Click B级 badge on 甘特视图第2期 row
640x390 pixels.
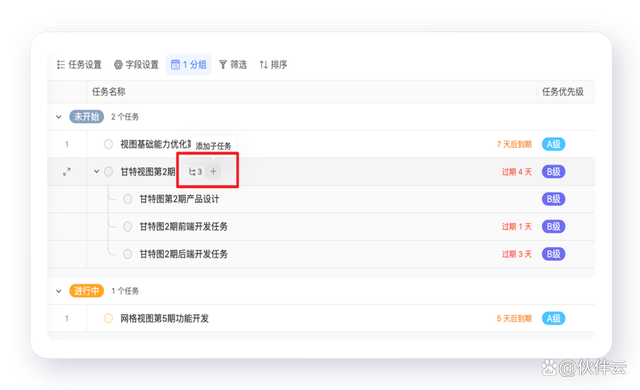tap(553, 172)
